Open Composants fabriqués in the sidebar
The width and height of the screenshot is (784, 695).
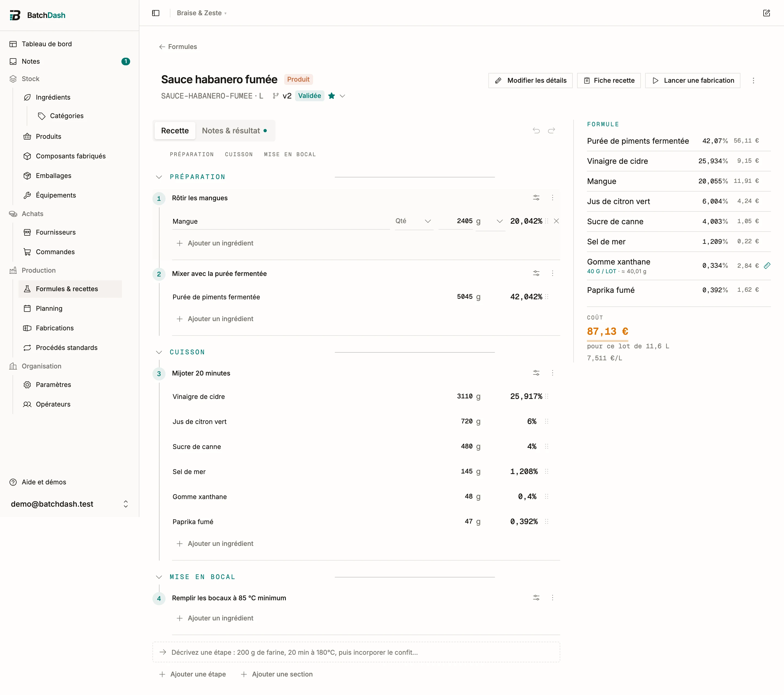click(70, 156)
